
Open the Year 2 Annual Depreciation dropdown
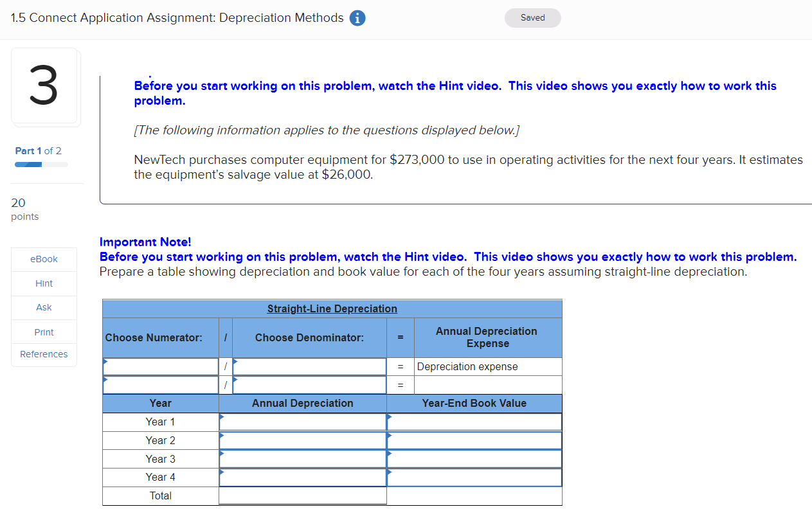[x=302, y=440]
